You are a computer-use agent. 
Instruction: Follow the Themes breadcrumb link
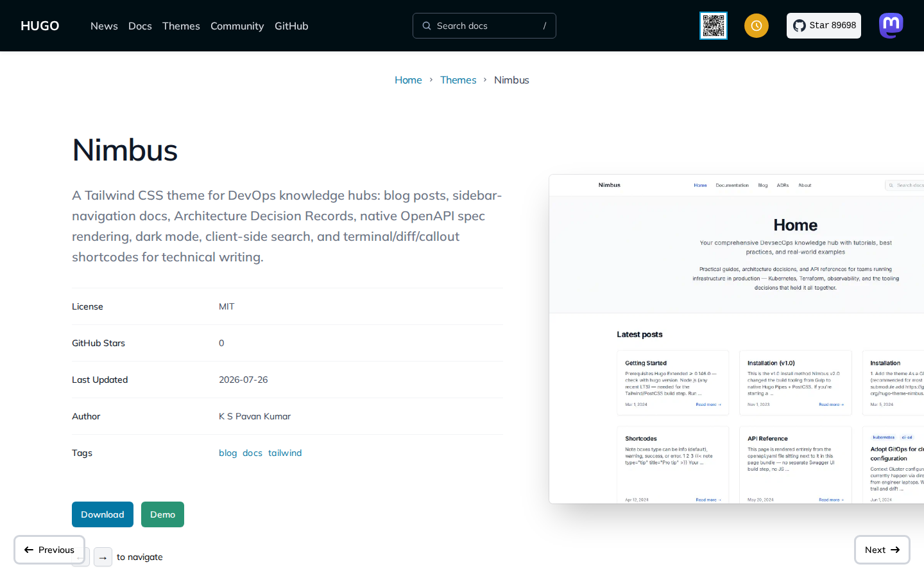pyautogui.click(x=458, y=80)
